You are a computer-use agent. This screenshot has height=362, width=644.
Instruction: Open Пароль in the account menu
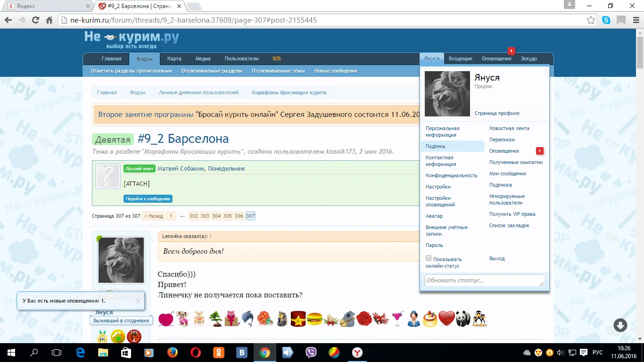tap(434, 245)
